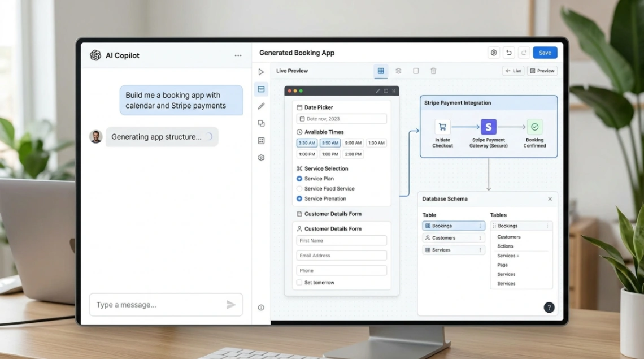This screenshot has height=359, width=644.
Task: Select the Customers table entry on left
Action: [454, 237]
